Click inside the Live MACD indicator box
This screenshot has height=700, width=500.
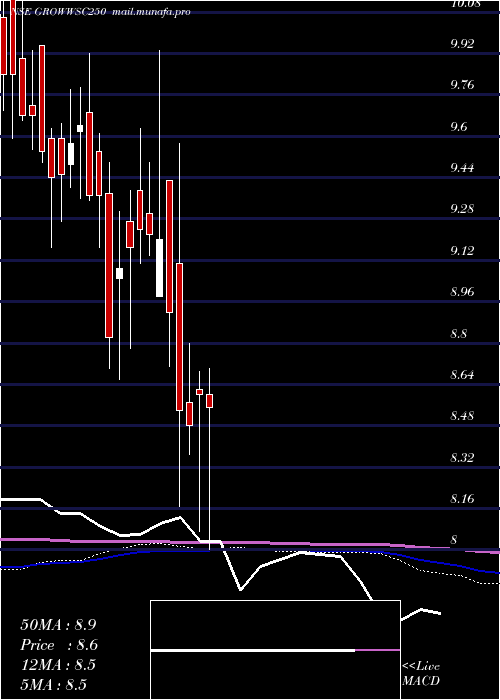[275, 650]
